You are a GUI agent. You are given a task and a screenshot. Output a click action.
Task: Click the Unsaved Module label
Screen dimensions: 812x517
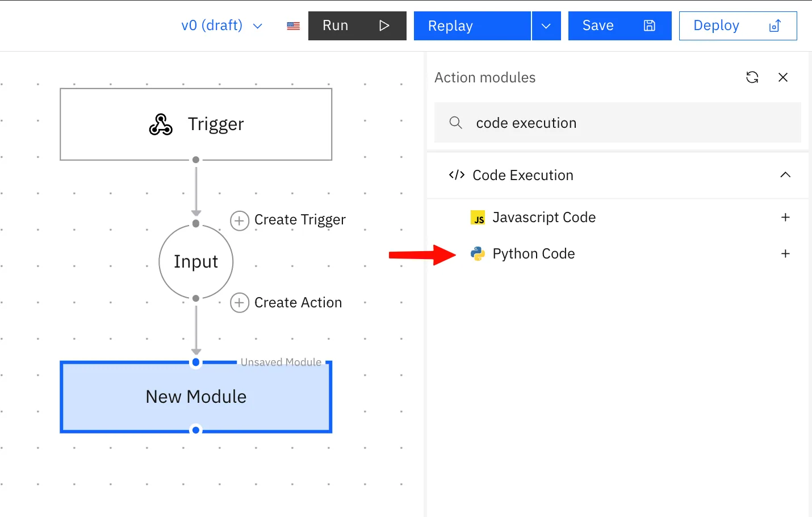[281, 362]
